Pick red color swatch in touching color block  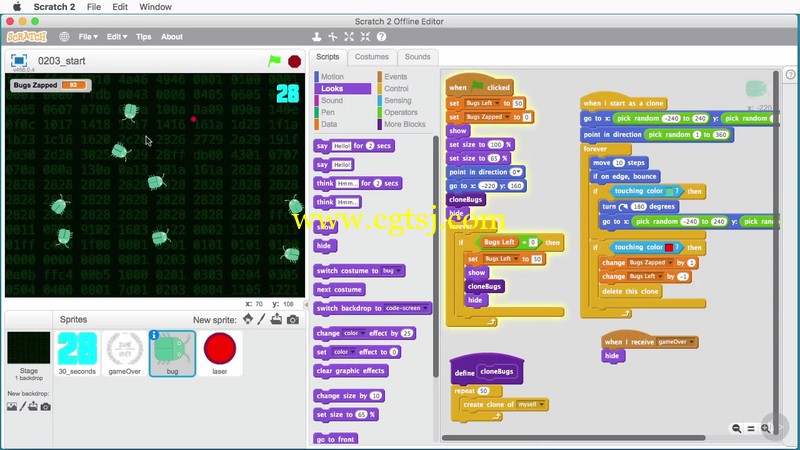[x=669, y=247]
